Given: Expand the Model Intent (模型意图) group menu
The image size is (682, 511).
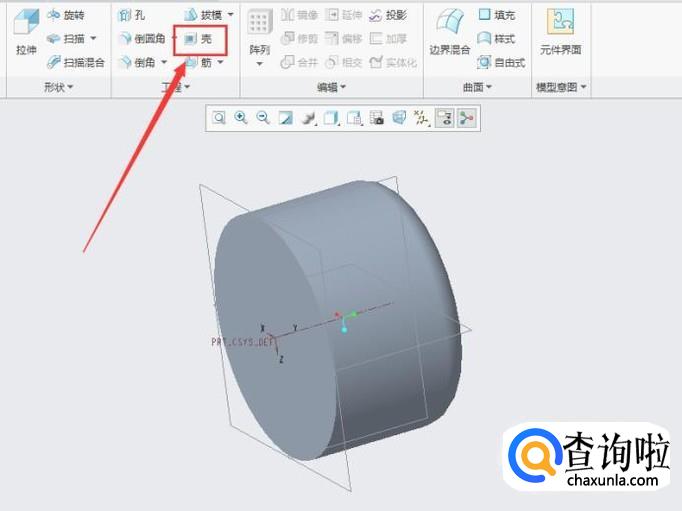Looking at the screenshot, I should pyautogui.click(x=561, y=87).
